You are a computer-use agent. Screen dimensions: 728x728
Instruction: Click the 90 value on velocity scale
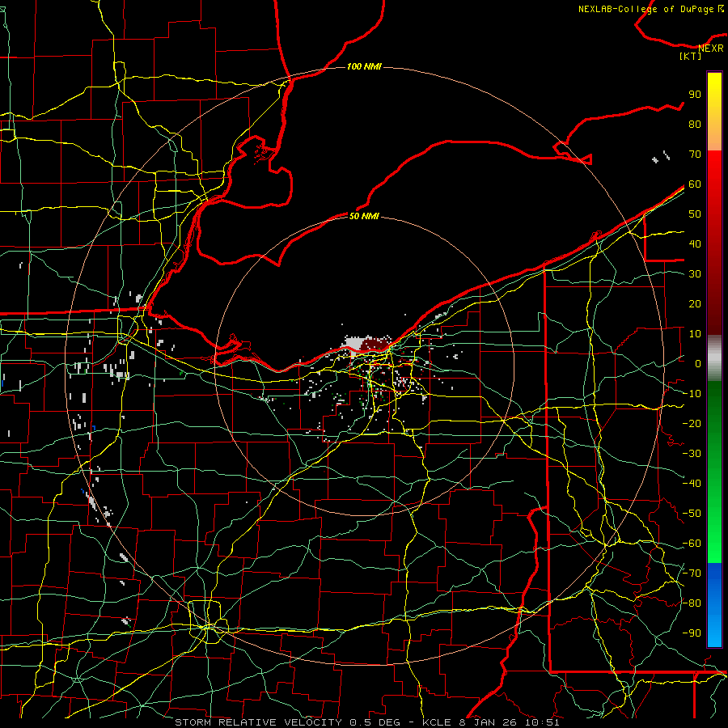tap(695, 95)
